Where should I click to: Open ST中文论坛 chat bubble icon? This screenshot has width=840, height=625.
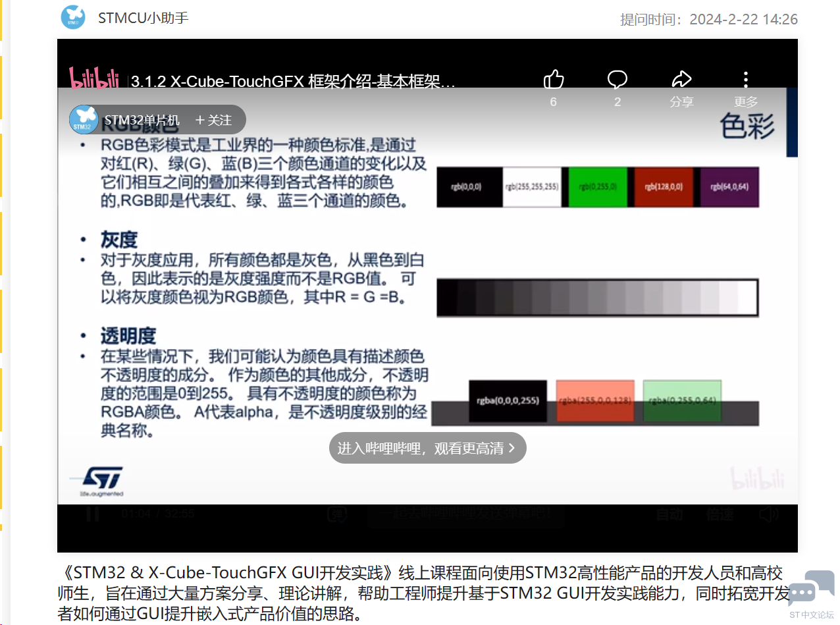(x=810, y=590)
